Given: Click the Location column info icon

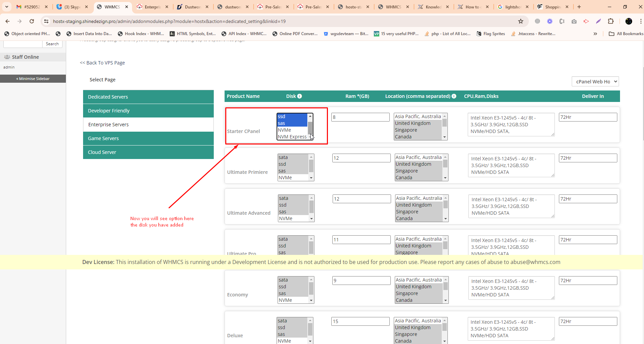Looking at the screenshot, I should click(x=454, y=96).
